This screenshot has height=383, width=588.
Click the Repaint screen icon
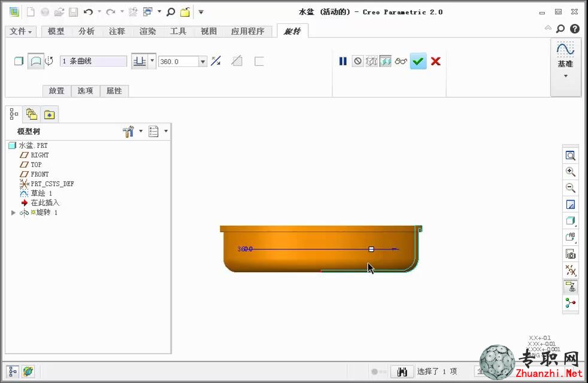coord(571,205)
